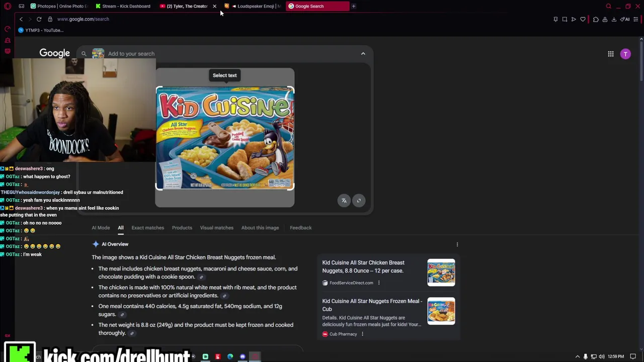Open Opera tab search magnifier
This screenshot has height=362, width=644.
[x=608, y=6]
